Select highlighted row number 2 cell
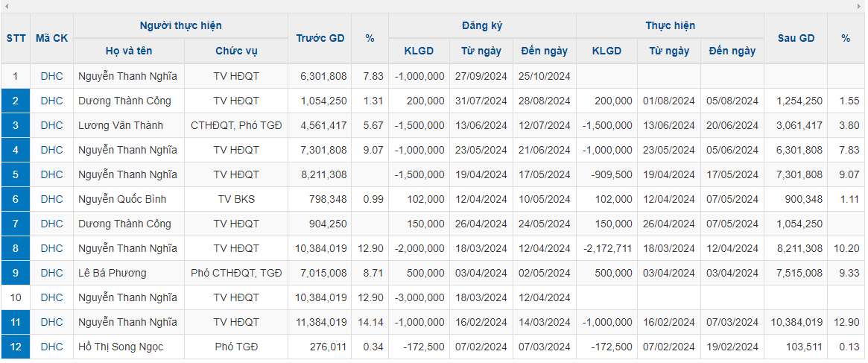The height and width of the screenshot is (363, 868). [x=16, y=101]
